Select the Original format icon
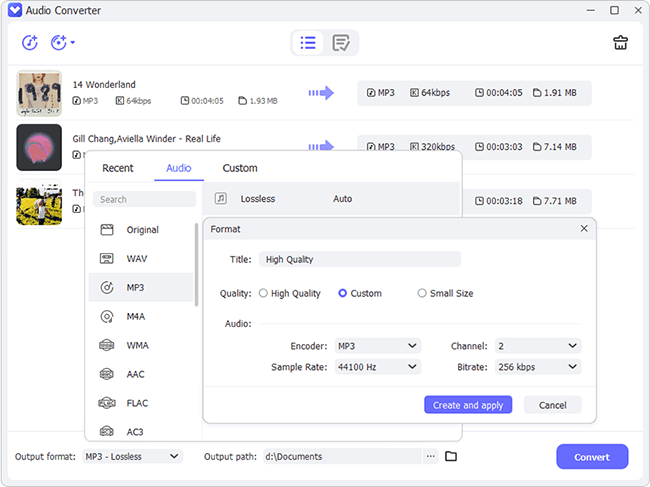The height and width of the screenshot is (487, 650). (107, 230)
